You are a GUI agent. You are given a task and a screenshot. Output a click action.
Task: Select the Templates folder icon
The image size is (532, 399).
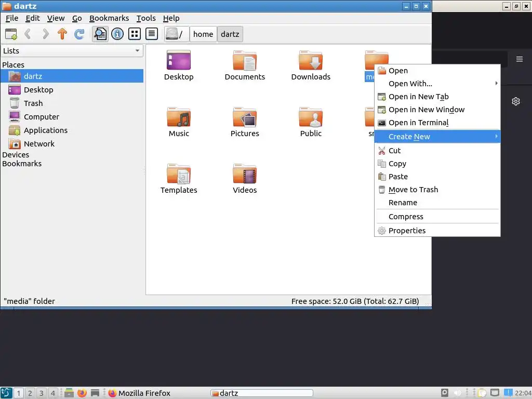pos(179,174)
